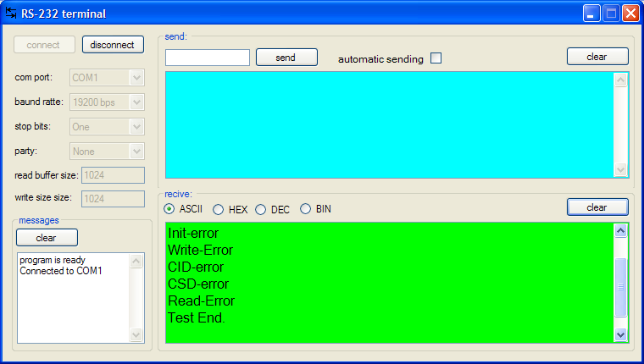Choose the ASCII receive format
Viewport: 644px width, 364px height.
(169, 209)
